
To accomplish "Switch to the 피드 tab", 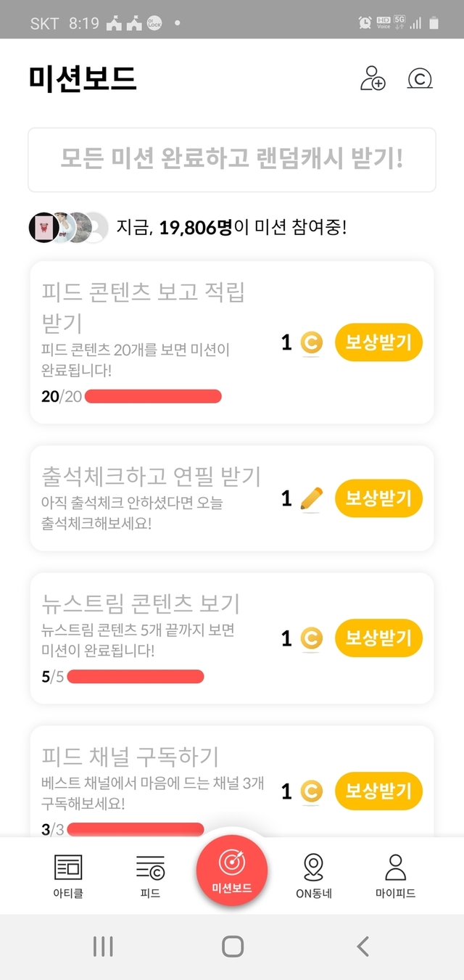I will pyautogui.click(x=150, y=876).
